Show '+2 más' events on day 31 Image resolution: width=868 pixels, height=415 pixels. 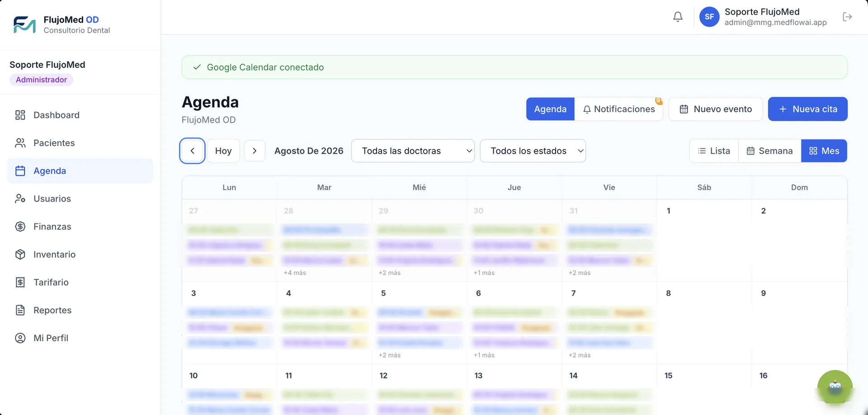click(580, 273)
